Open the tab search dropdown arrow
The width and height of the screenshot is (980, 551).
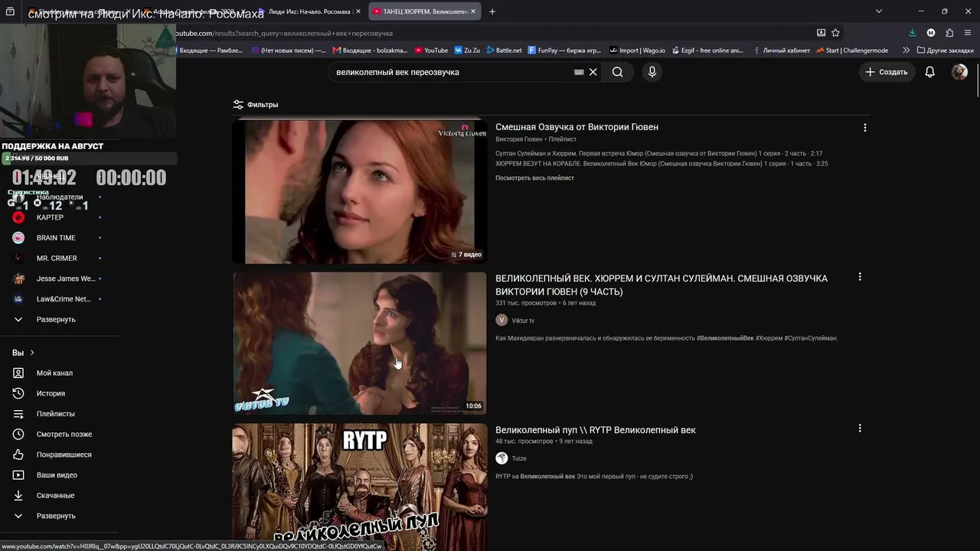pos(878,11)
